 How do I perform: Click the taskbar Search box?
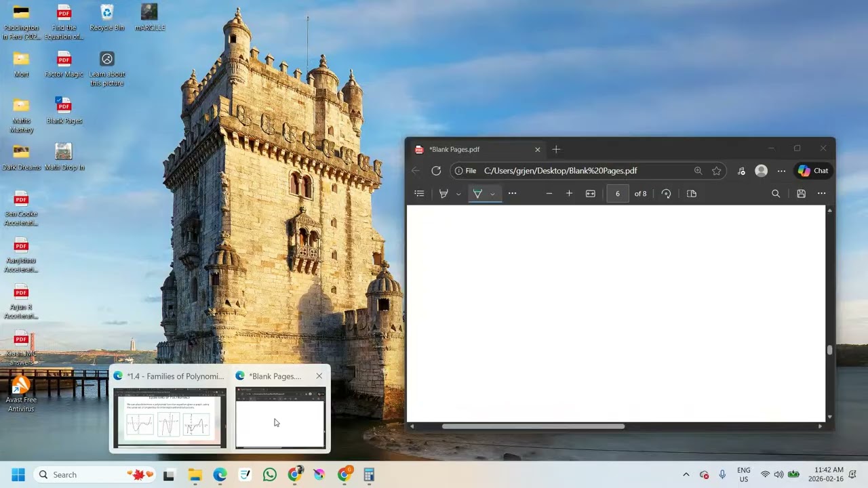pos(96,474)
